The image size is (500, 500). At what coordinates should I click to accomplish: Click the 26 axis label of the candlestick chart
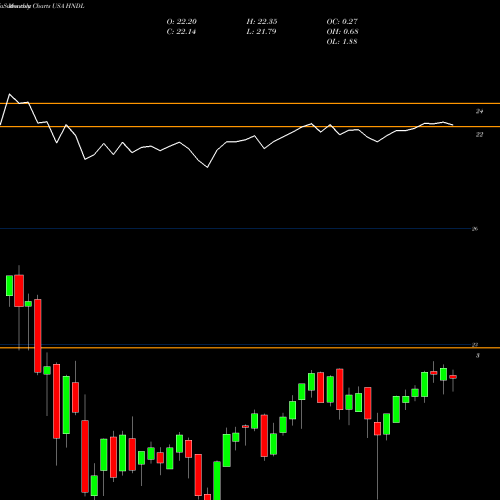click(x=475, y=229)
